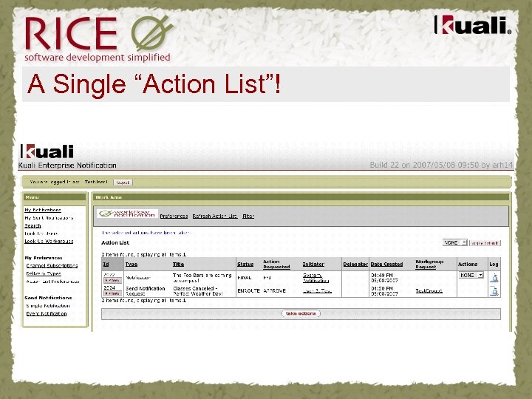Click the workflow notification logo
The width and height of the screenshot is (532, 399).
pos(127,214)
